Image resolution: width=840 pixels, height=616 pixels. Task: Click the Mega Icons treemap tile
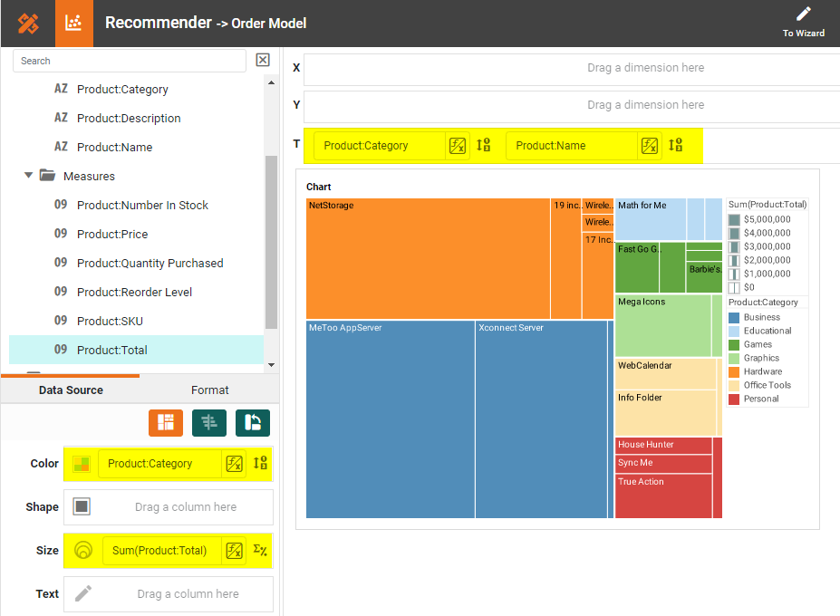point(663,326)
